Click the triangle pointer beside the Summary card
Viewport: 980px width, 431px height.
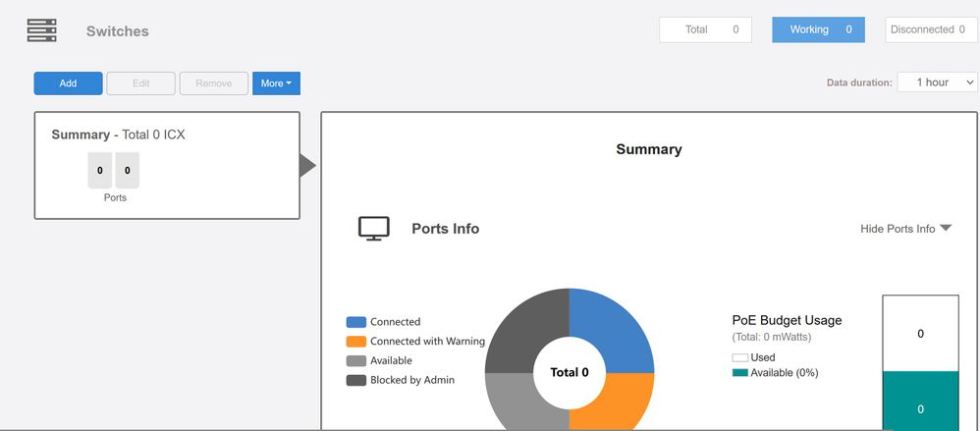coord(307,166)
